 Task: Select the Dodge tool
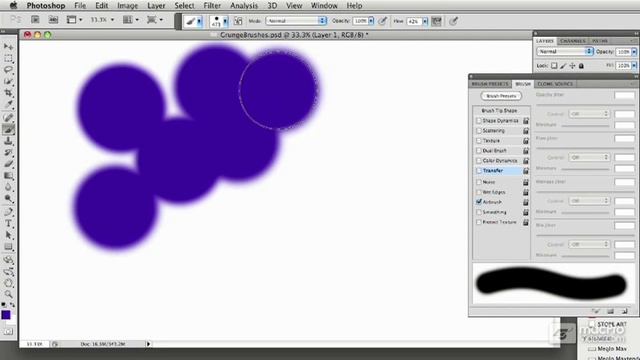tap(8, 199)
